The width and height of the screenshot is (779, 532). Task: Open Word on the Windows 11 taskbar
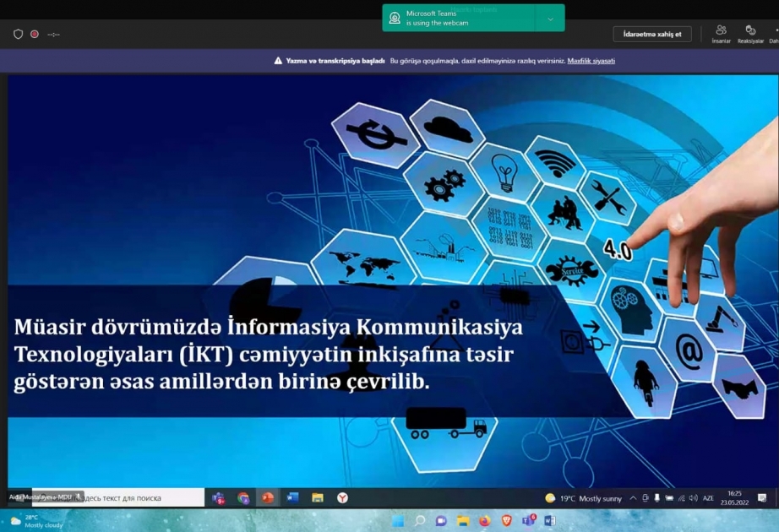click(549, 520)
